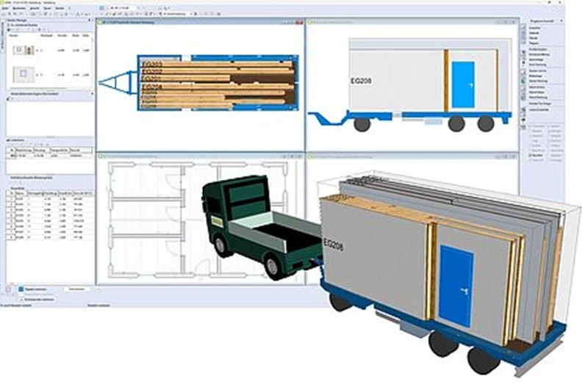588x384 pixels.
Task: Click the button right of the bottom-left checkbox
Action: tap(77, 289)
